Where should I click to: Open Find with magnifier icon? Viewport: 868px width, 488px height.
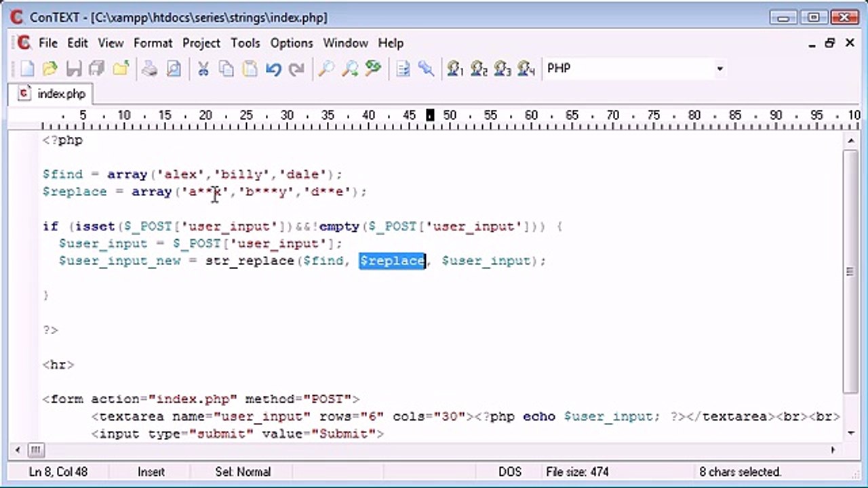[326, 68]
